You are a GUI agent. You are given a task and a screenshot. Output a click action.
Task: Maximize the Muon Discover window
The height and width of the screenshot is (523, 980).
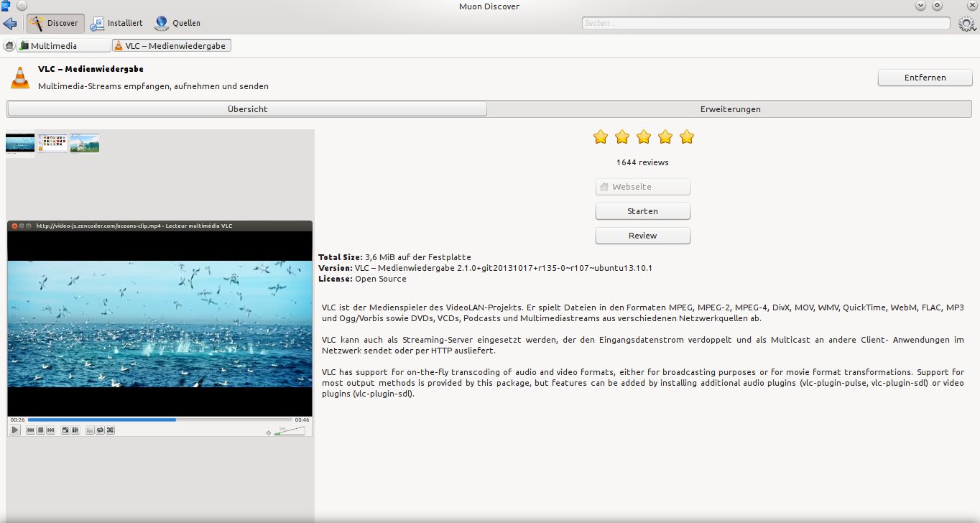(x=937, y=6)
